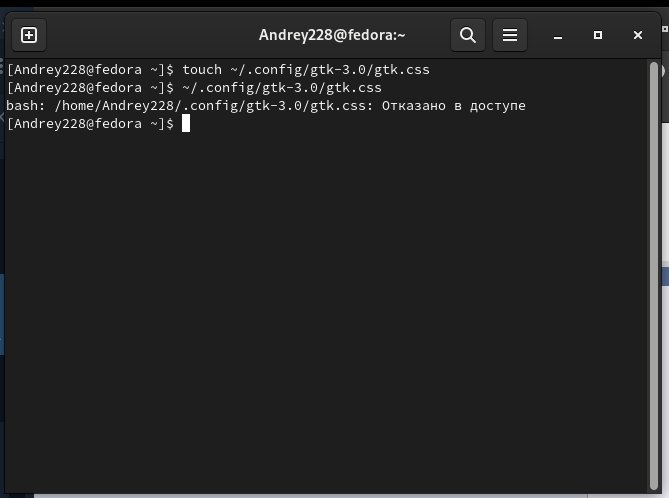
Task: Click the empty header bar space left of the title
Action: coord(150,35)
